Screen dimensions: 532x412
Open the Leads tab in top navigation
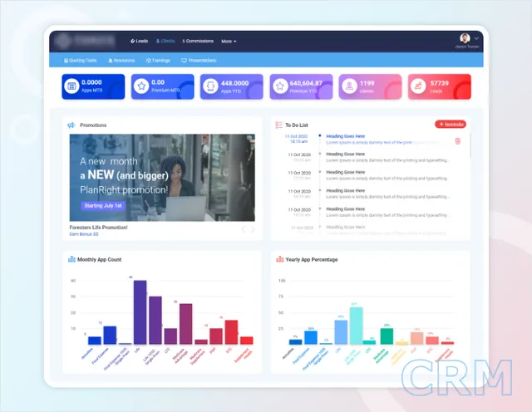click(140, 41)
